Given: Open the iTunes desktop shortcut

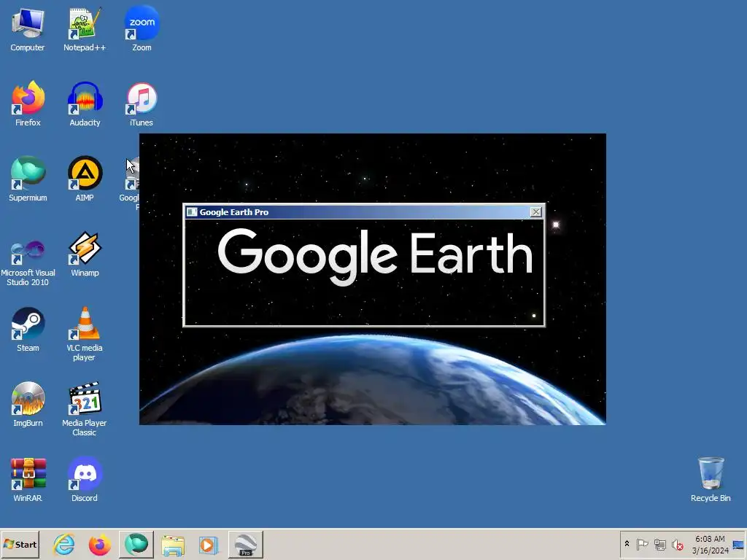Looking at the screenshot, I should [142, 104].
